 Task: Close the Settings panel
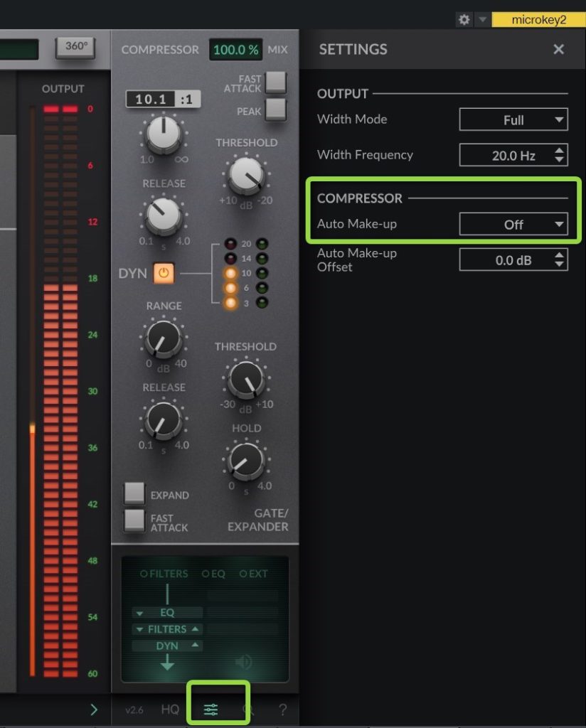(558, 49)
